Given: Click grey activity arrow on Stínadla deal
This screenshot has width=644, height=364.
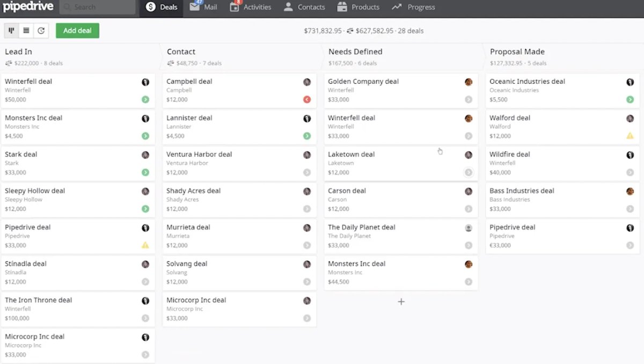Looking at the screenshot, I should tap(145, 282).
